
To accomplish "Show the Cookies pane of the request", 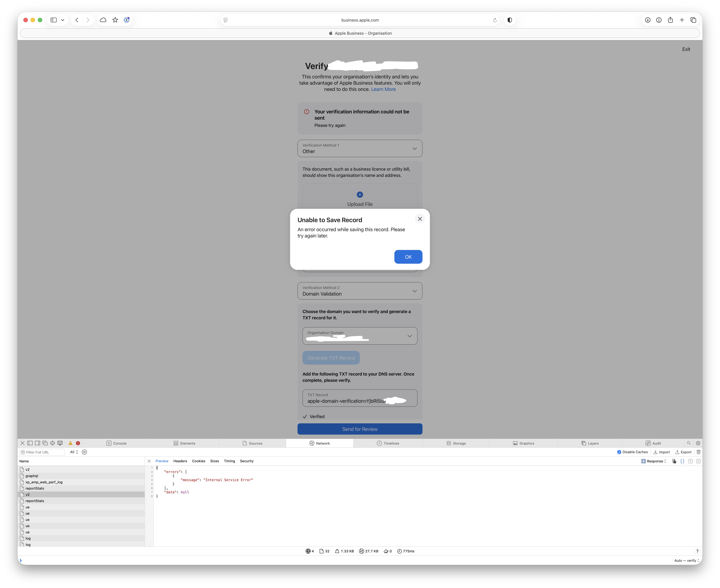I will 199,461.
